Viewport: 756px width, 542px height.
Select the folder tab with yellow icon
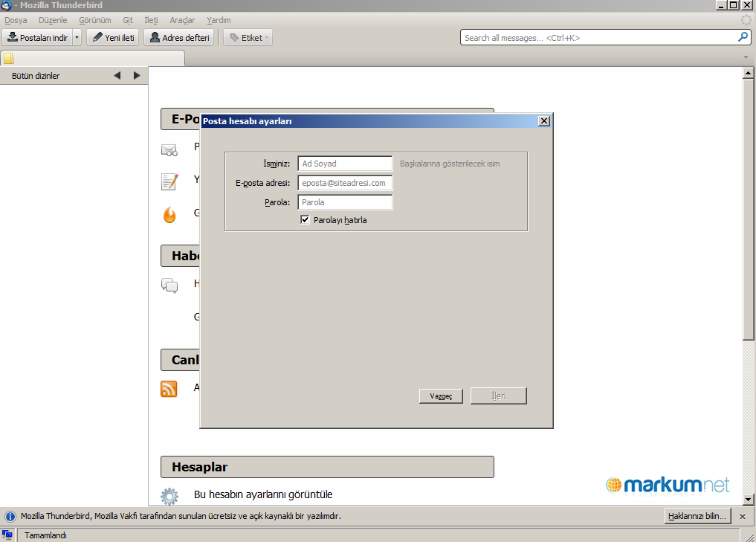coord(93,58)
